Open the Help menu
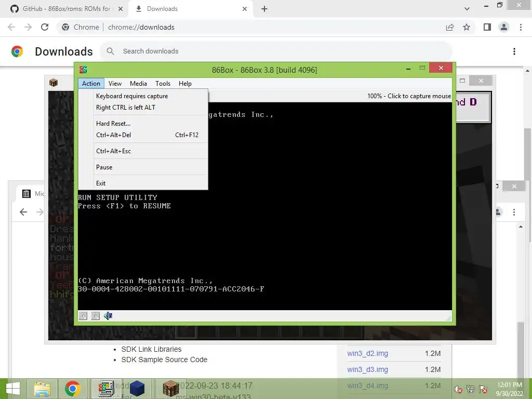 point(185,84)
